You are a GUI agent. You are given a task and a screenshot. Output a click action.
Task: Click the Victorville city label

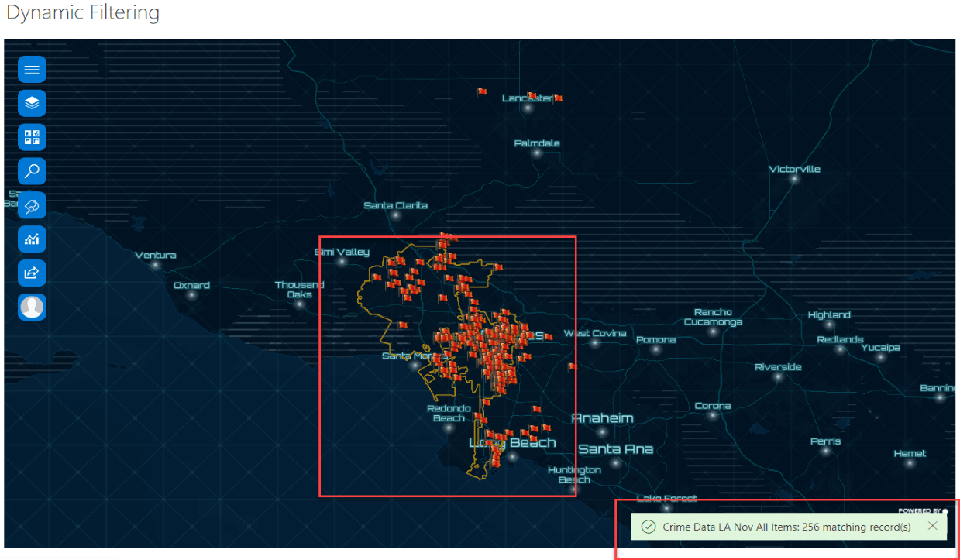[794, 169]
